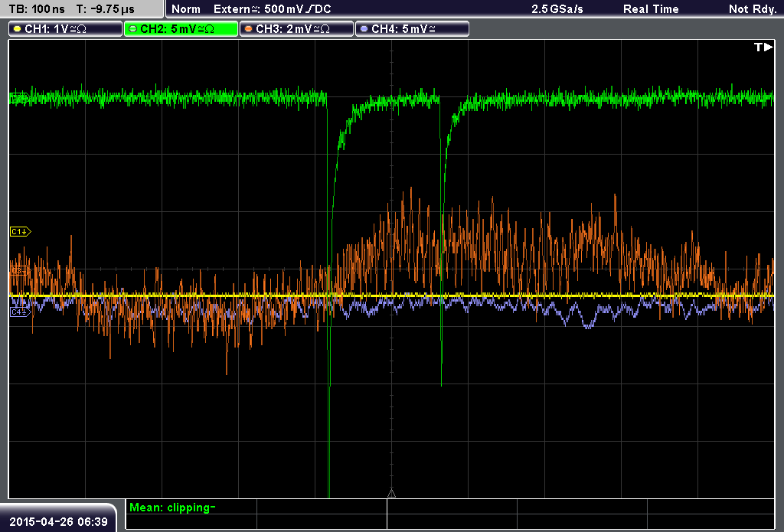
Task: Select the CH4: 5mV channel tab
Action: pos(412,29)
